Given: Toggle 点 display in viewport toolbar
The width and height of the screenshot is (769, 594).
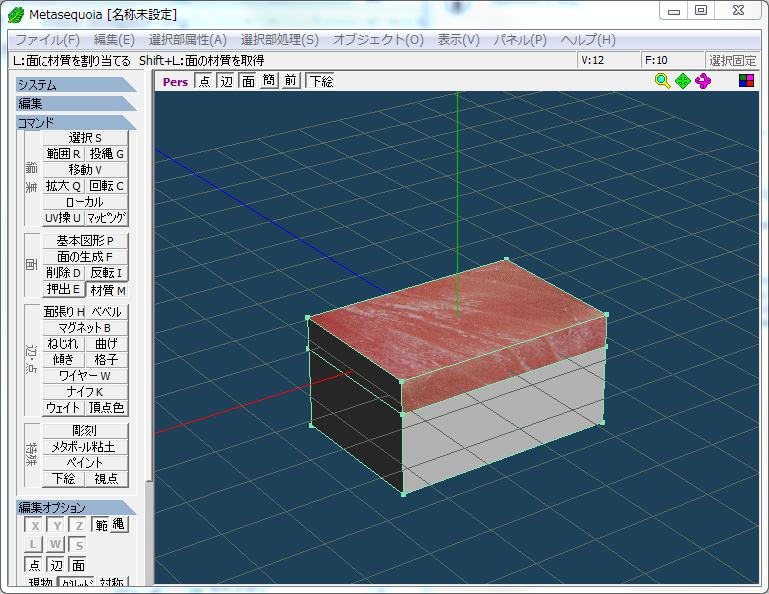Looking at the screenshot, I should pos(204,80).
